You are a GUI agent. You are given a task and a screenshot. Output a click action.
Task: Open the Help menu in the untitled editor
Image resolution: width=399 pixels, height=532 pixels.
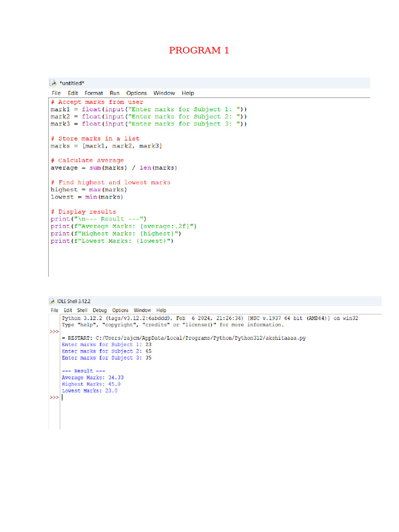pos(188,93)
